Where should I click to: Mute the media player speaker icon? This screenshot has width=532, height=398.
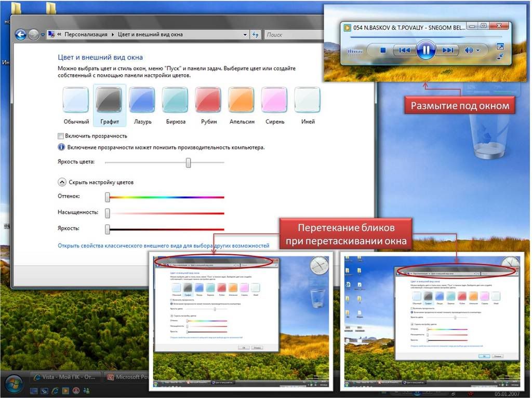click(469, 50)
